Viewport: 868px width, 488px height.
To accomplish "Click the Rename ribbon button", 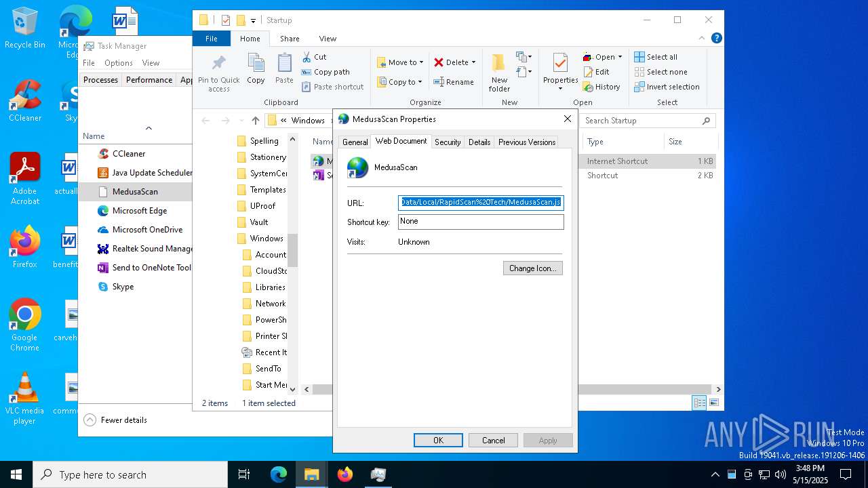I will coord(454,82).
